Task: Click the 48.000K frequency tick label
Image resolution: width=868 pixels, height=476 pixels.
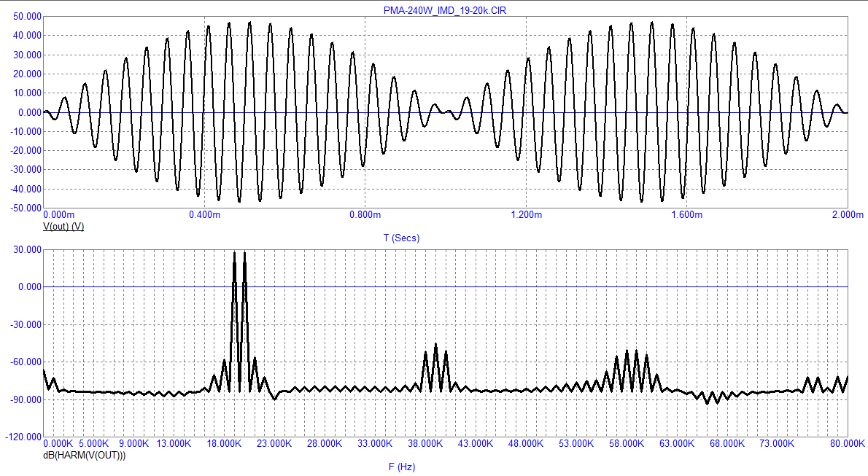Action: [526, 444]
